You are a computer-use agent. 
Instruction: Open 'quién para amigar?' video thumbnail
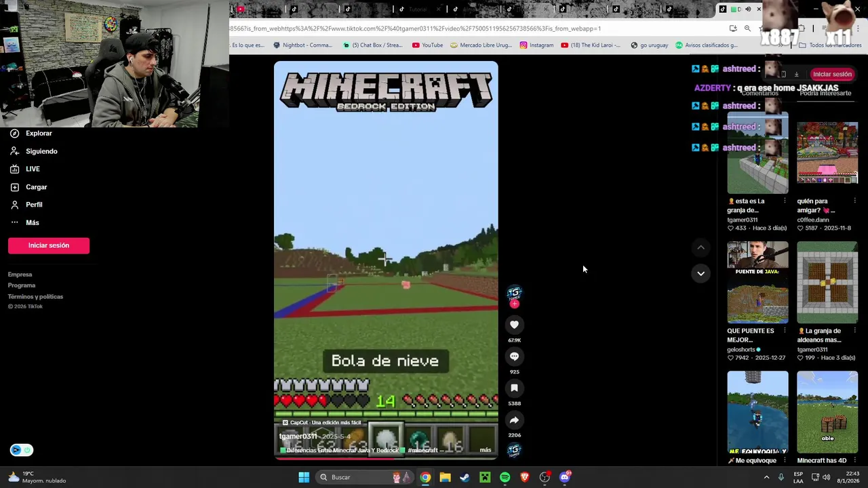[x=827, y=153]
